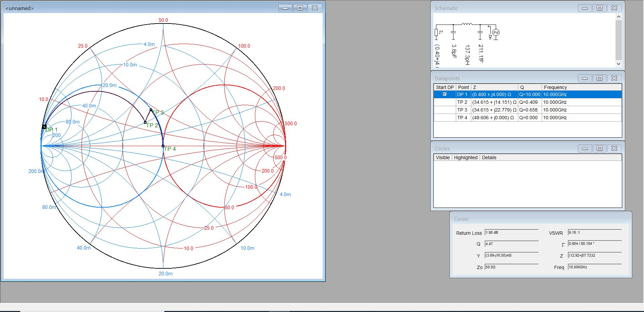Click the TP 4 marker on Smith chart
This screenshot has width=644, height=312.
click(x=163, y=146)
